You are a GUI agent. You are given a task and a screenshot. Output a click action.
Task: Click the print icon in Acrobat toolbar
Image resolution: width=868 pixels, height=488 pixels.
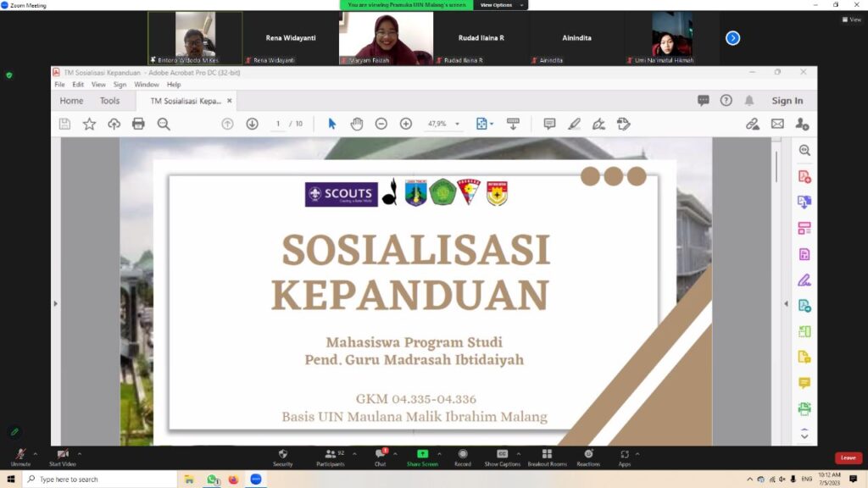coord(138,124)
